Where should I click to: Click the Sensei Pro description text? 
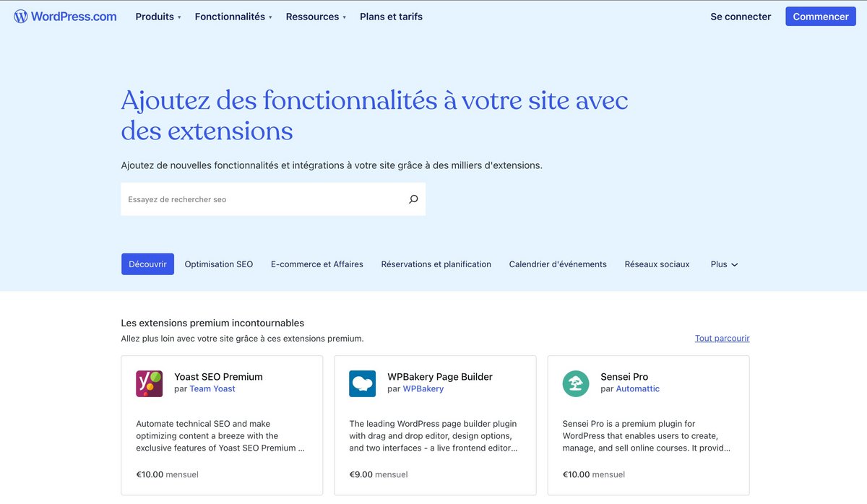pos(647,436)
